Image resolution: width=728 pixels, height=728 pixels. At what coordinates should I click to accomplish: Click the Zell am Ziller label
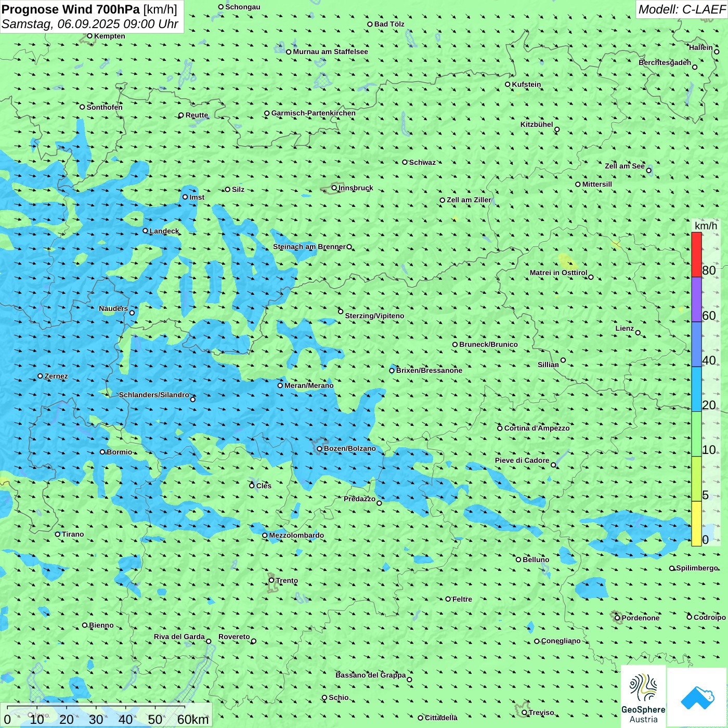[x=469, y=200]
